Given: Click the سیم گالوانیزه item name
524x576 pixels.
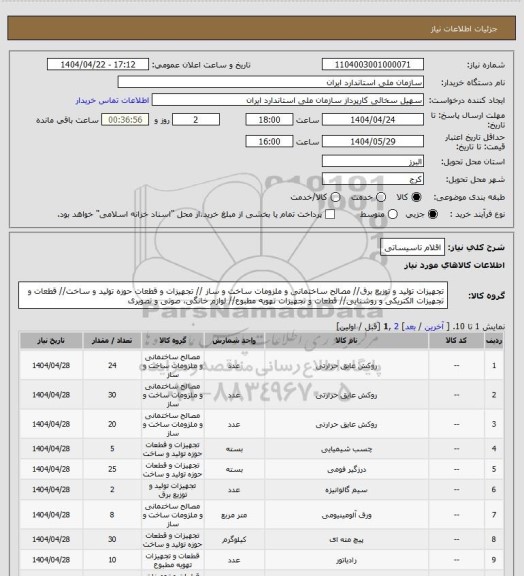Looking at the screenshot, I should [346, 490].
